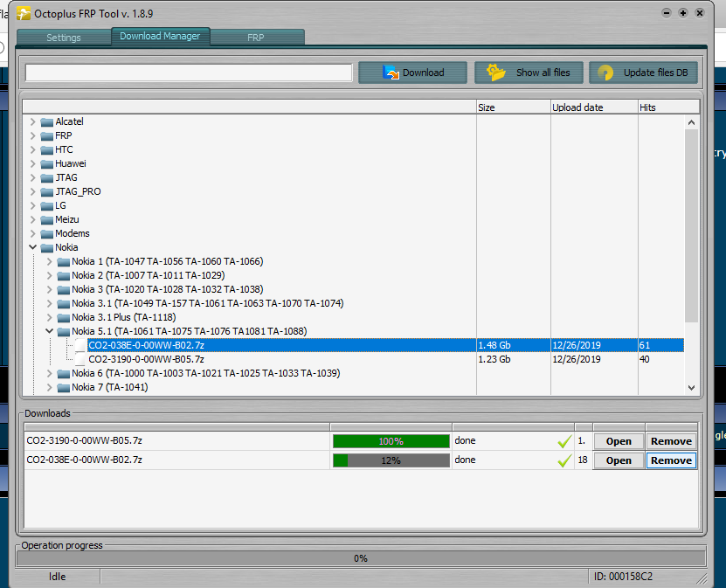Click the Download button
This screenshot has width=726, height=588.
click(412, 73)
